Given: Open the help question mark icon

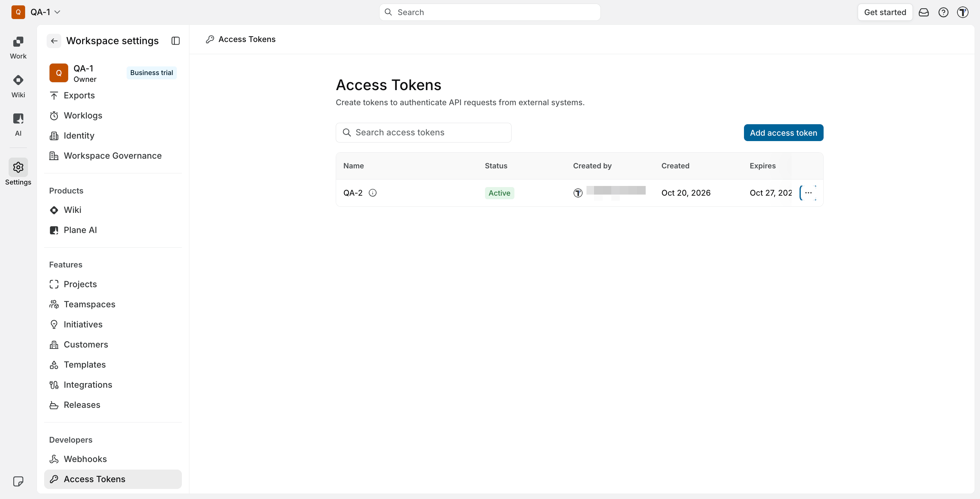Looking at the screenshot, I should (943, 12).
